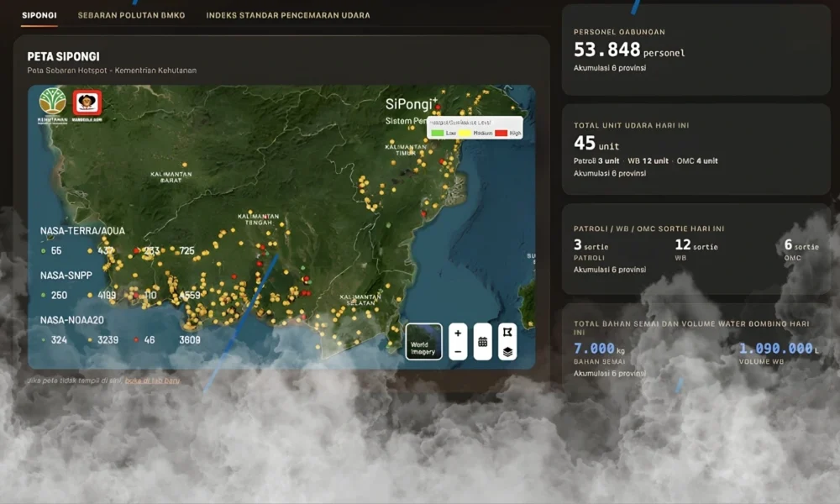Click the 45 unit total value
Viewport: 840px width, 504px height.
596,143
